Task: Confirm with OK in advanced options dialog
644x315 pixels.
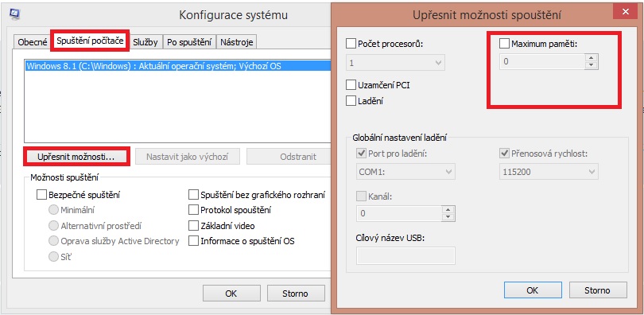Action: [532, 290]
